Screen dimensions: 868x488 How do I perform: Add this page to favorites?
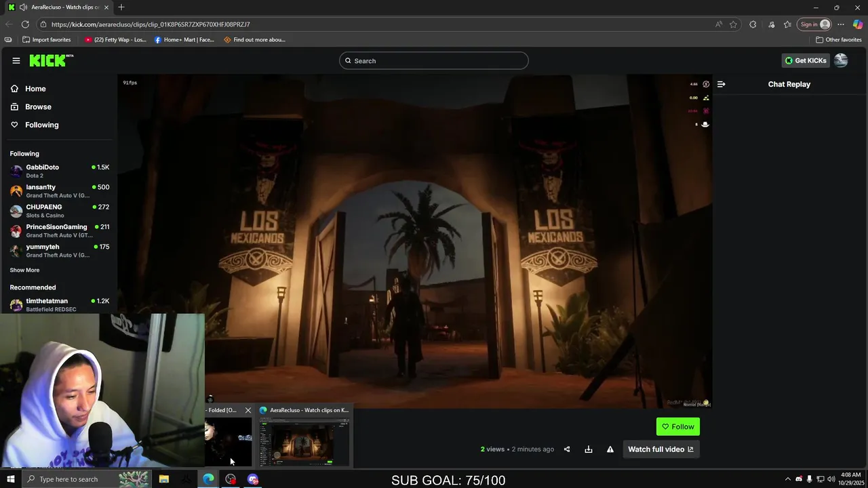733,24
